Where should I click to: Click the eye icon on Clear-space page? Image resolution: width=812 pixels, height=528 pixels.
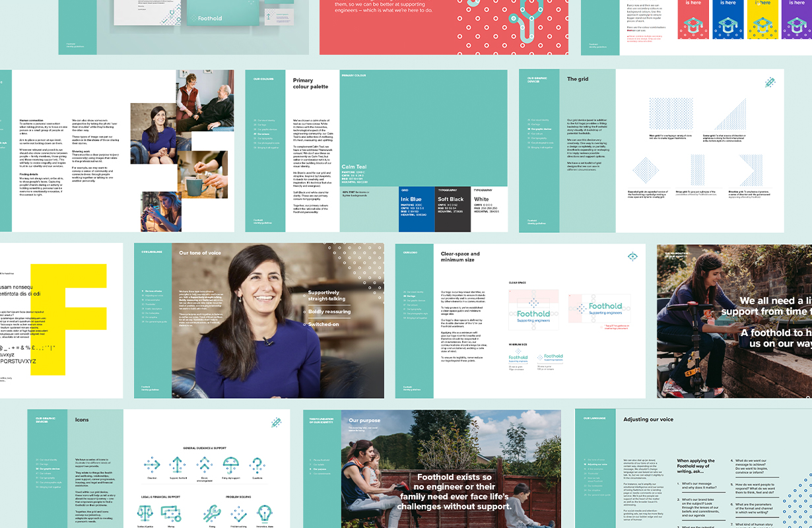(632, 256)
